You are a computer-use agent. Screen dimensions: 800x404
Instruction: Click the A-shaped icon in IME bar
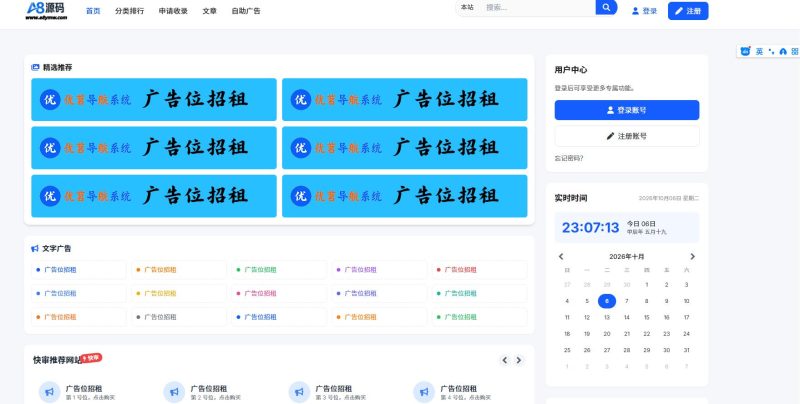coord(783,52)
